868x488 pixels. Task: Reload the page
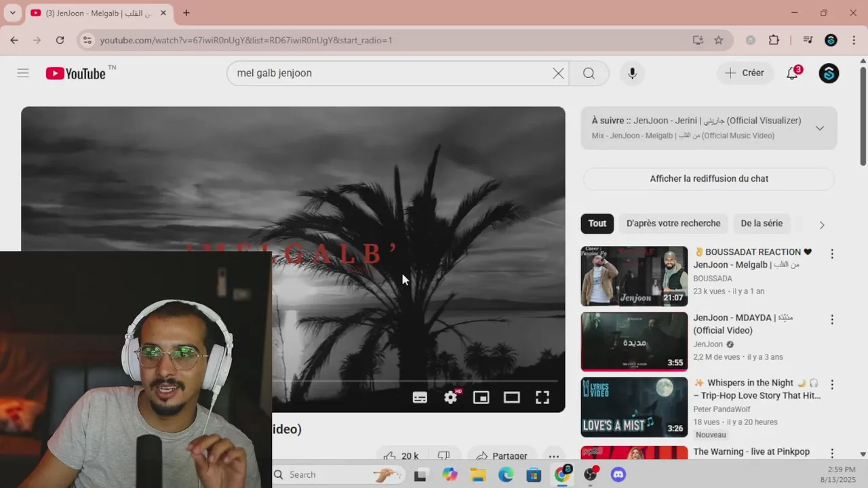click(x=60, y=40)
